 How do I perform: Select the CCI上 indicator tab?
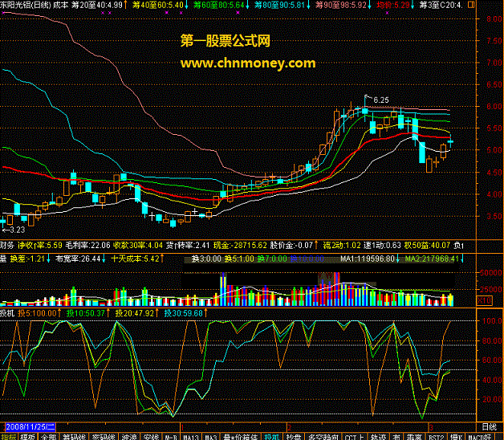tap(354, 437)
